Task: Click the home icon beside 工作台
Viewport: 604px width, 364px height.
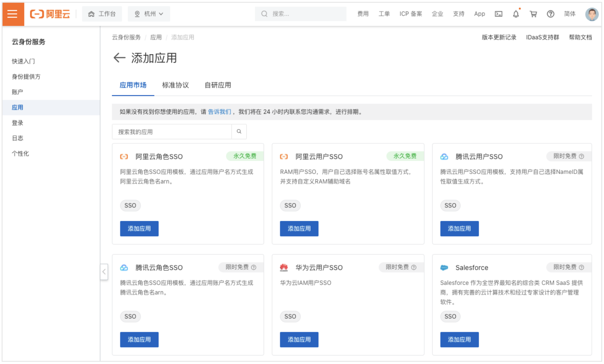Action: click(x=91, y=14)
